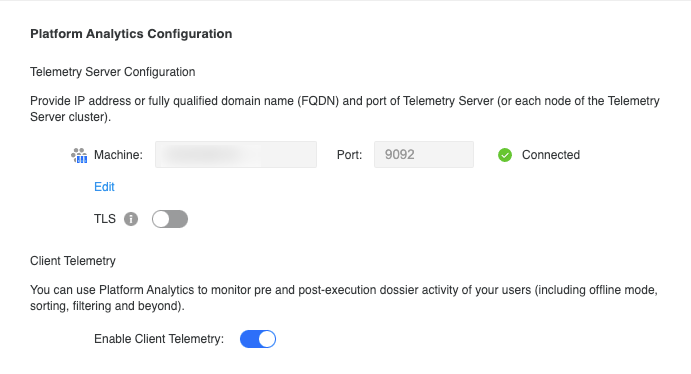Click the Platform Analytics Configuration heading

pos(131,34)
